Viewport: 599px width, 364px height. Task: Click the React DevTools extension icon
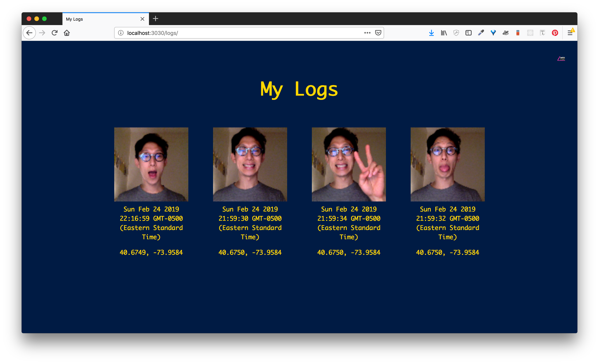(x=530, y=33)
